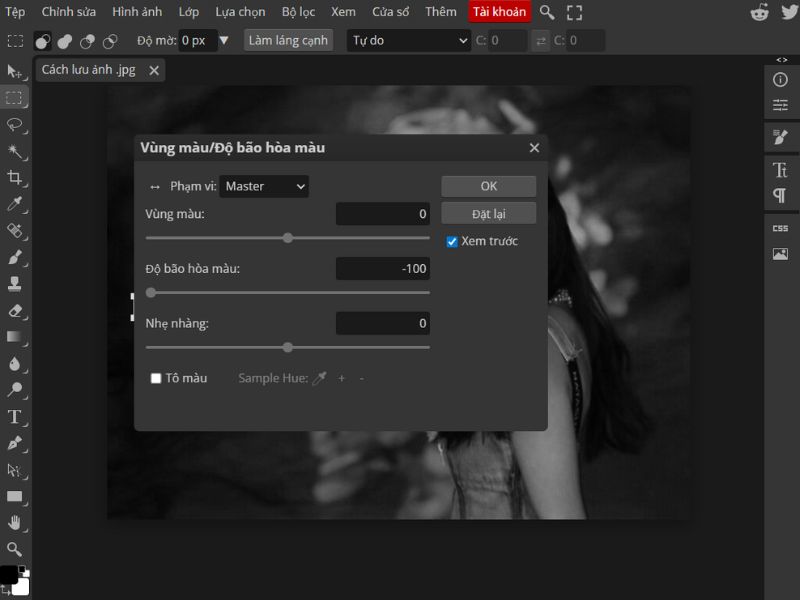Click the Độ bão hòa màu slider handle

coord(151,292)
